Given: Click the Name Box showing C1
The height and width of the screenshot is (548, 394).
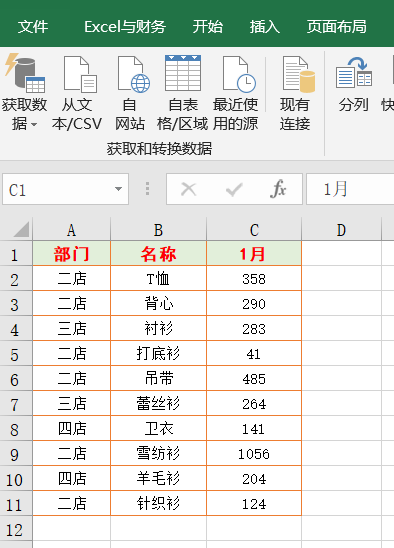Looking at the screenshot, I should coord(65,189).
